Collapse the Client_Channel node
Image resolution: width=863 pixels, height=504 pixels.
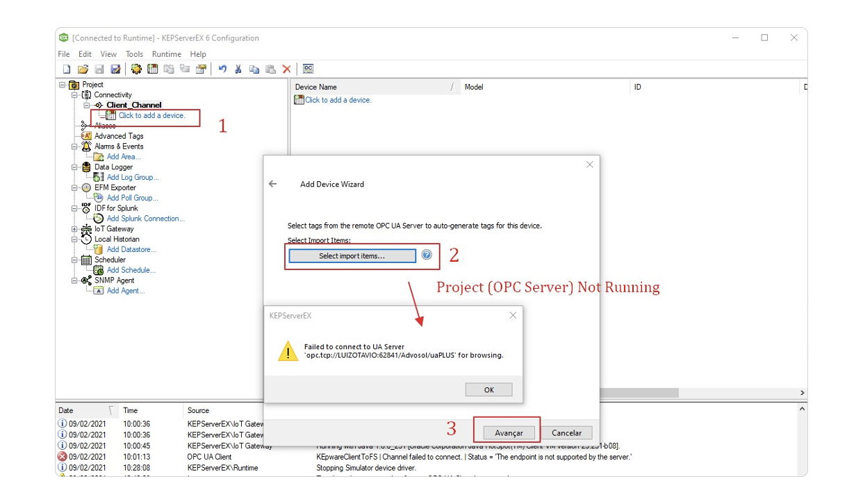tap(87, 106)
